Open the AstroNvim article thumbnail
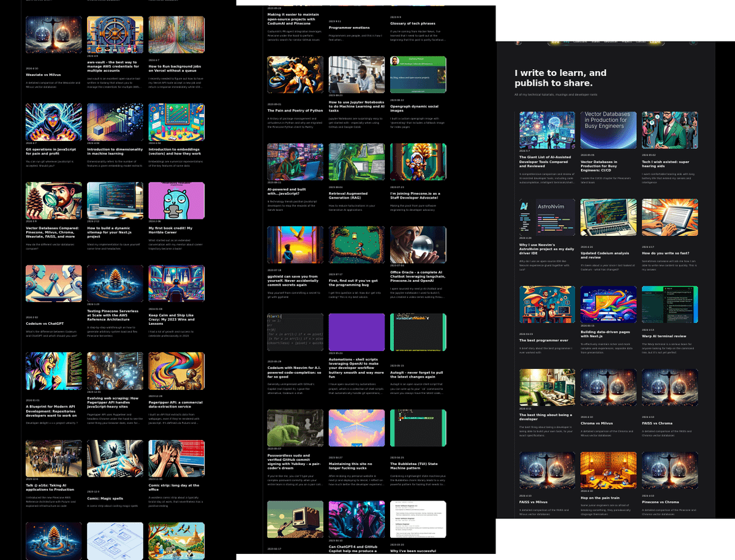This screenshot has width=735, height=560. [x=547, y=218]
